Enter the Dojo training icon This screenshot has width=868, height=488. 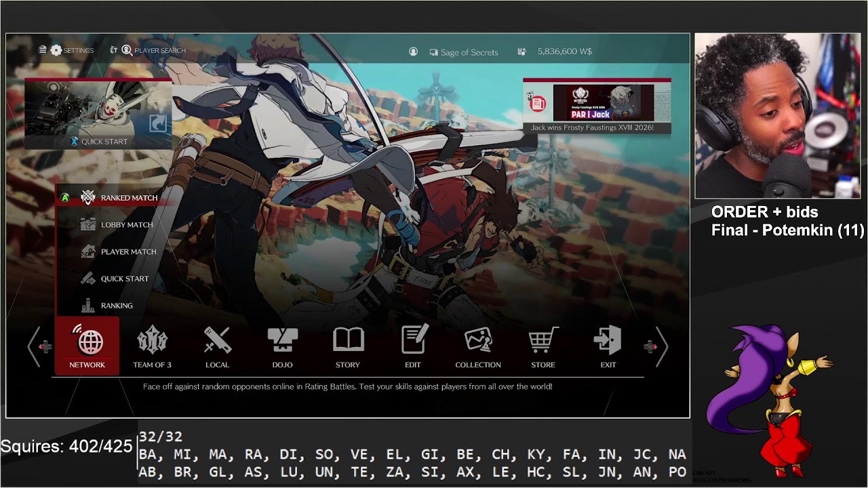pyautogui.click(x=283, y=340)
